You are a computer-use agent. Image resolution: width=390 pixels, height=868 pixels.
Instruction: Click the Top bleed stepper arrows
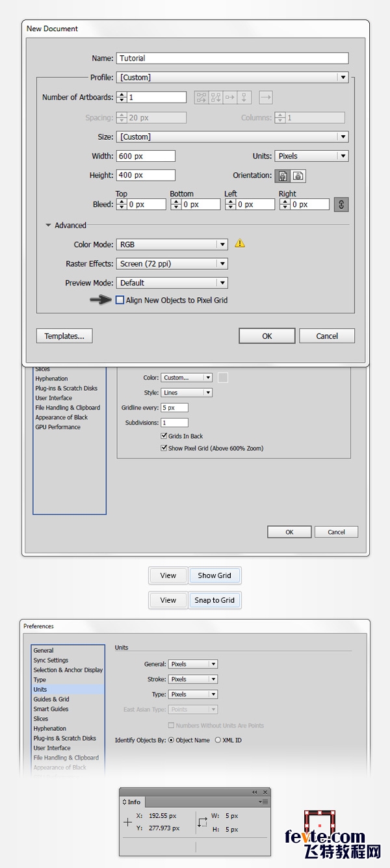pyautogui.click(x=122, y=204)
